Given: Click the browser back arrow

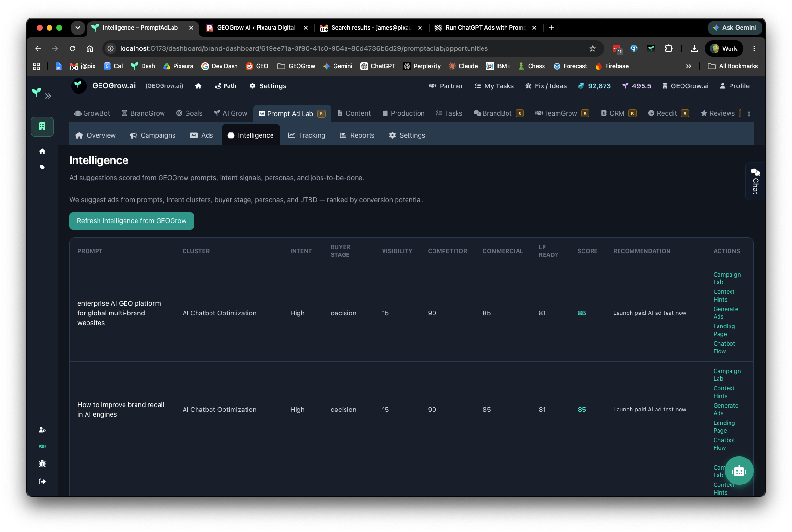Looking at the screenshot, I should [38, 48].
